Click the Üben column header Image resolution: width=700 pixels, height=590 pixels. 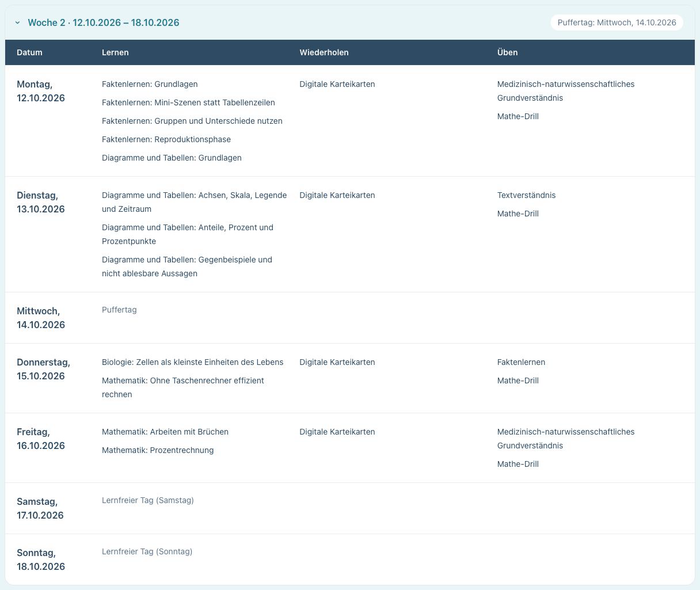(507, 52)
